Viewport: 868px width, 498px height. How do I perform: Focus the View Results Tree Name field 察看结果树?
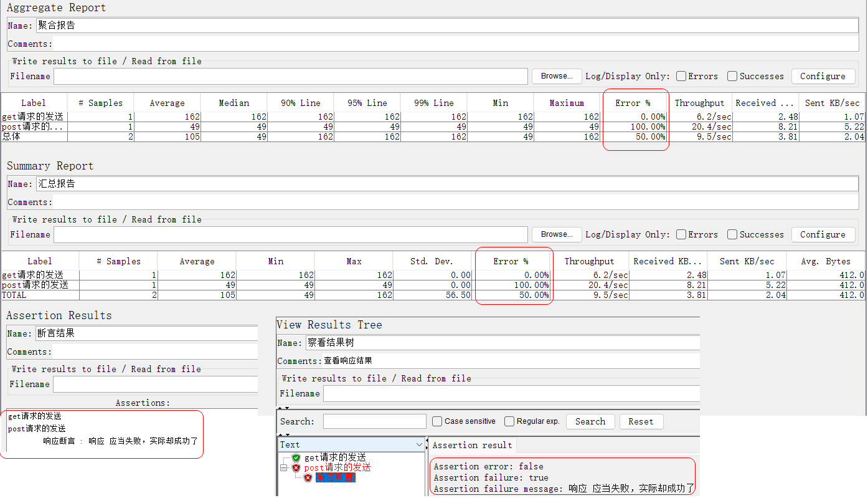[x=502, y=343]
